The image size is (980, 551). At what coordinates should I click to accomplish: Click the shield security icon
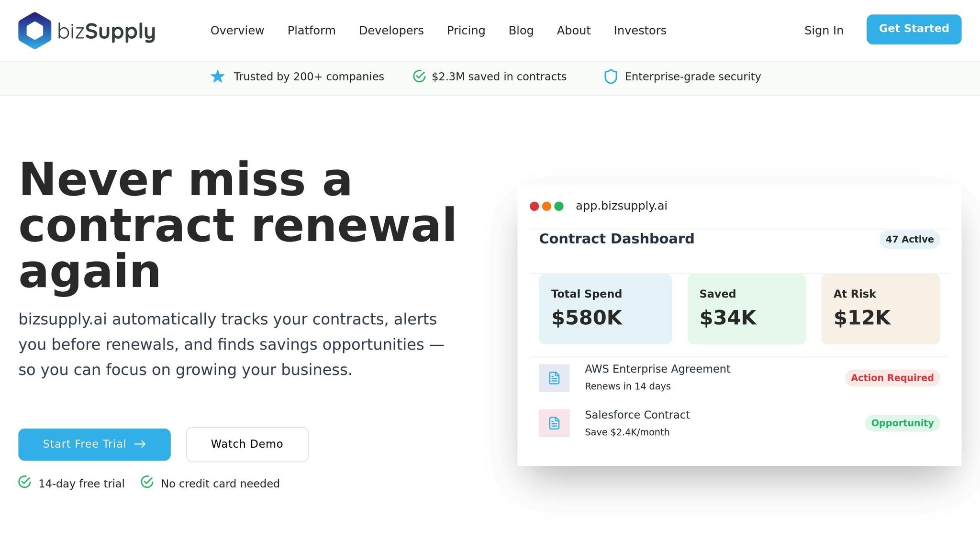pos(611,77)
